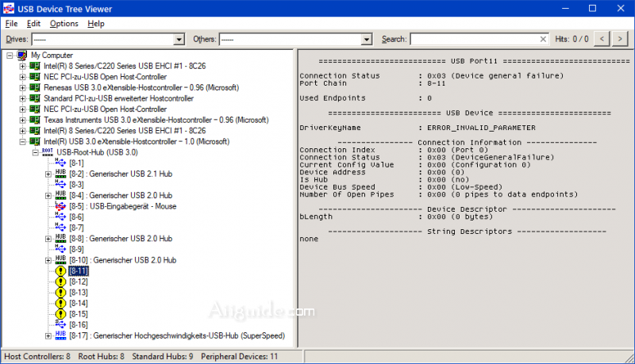Select the Texas Instruments USB 3.0 controller entry
This screenshot has width=635, height=364.
(156, 120)
